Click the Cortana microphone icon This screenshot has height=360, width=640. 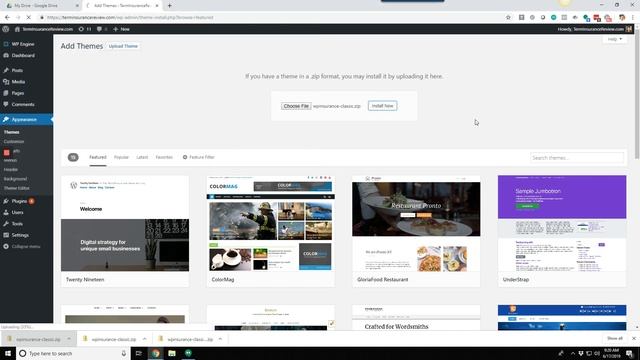(x=124, y=353)
